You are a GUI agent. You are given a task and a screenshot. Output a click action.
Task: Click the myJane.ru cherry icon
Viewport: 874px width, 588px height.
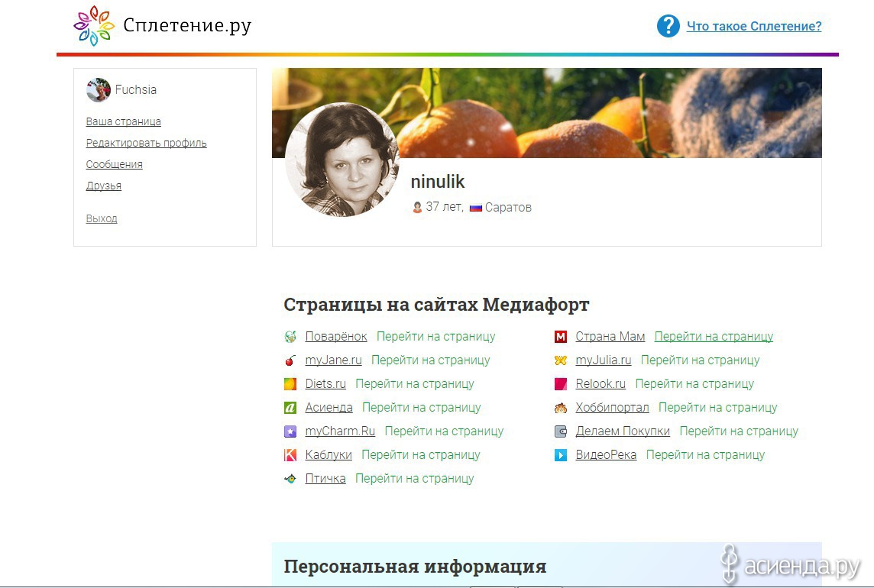(290, 360)
